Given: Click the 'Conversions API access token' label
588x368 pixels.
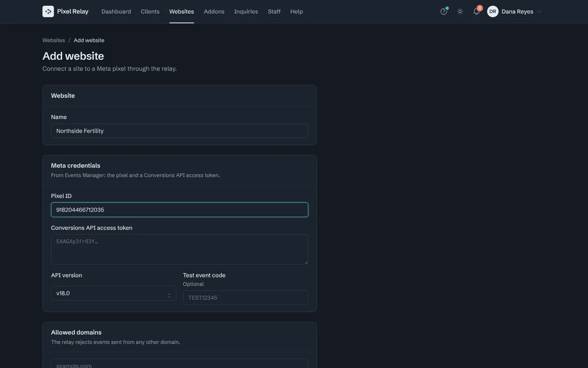Looking at the screenshot, I should (91, 228).
